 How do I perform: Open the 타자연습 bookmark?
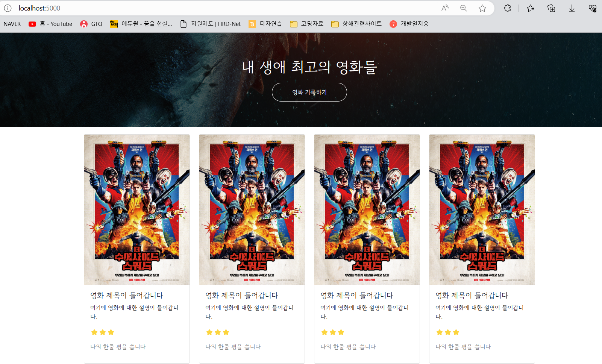[265, 24]
